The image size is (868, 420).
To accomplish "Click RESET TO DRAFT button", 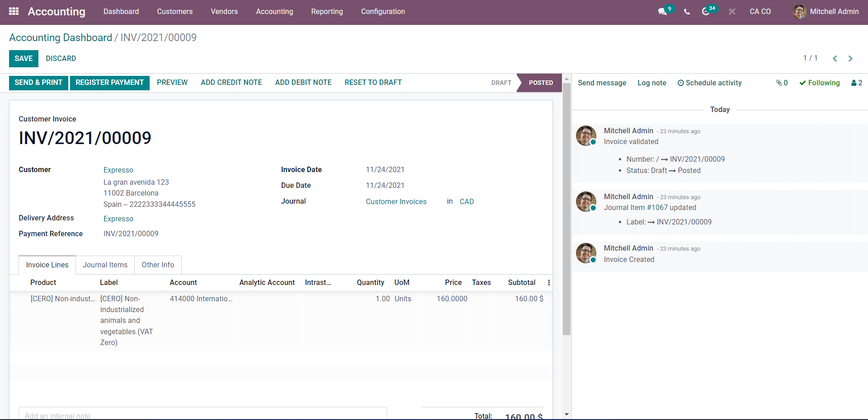I will 373,83.
